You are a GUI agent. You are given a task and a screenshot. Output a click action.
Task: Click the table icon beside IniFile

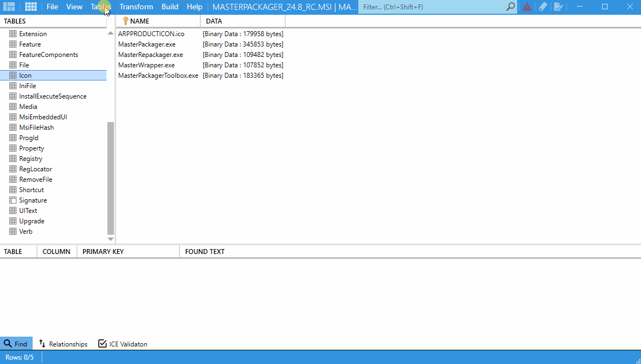[x=13, y=86]
